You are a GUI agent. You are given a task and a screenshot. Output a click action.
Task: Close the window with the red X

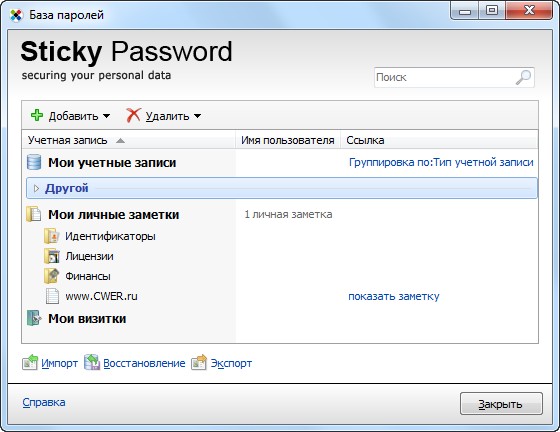click(529, 11)
